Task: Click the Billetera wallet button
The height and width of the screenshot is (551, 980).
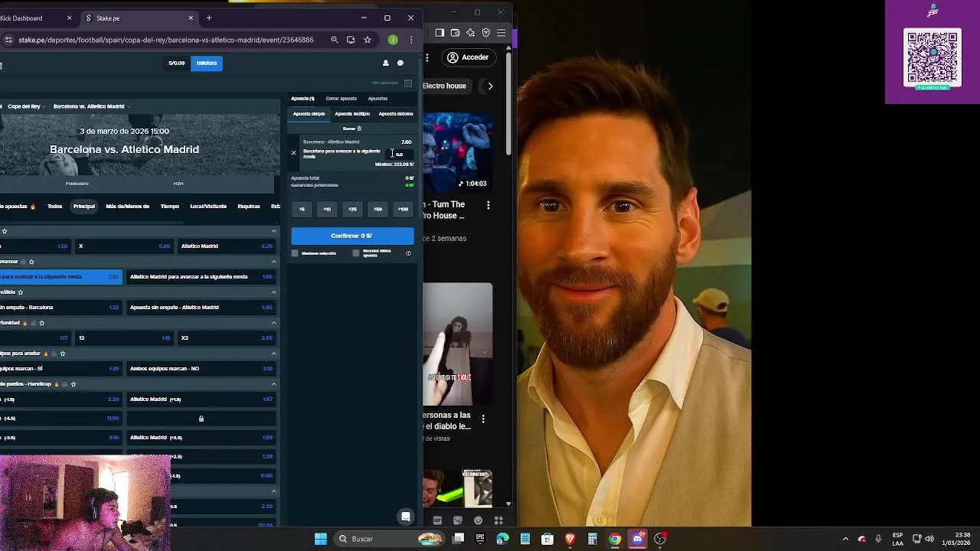Action: tap(207, 64)
